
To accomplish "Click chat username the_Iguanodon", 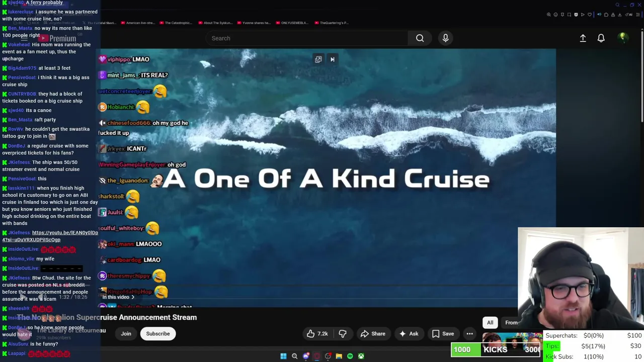I will tap(128, 180).
